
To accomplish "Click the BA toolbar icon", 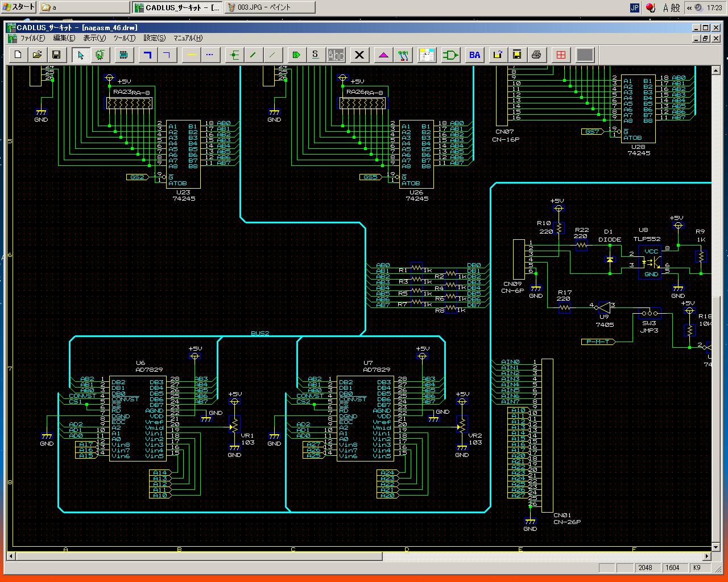I will point(474,55).
